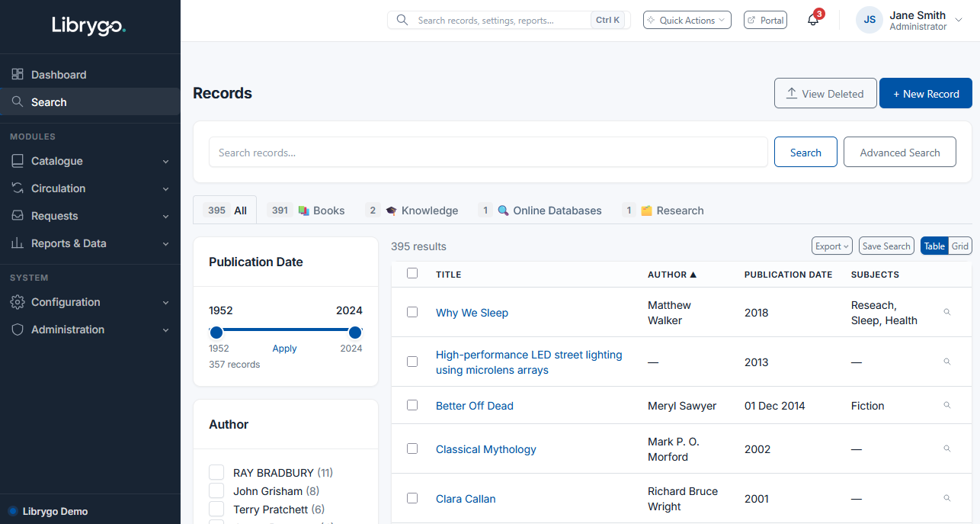The width and height of the screenshot is (980, 524).
Task: Click magnifier icon in global search bar
Action: tap(402, 20)
